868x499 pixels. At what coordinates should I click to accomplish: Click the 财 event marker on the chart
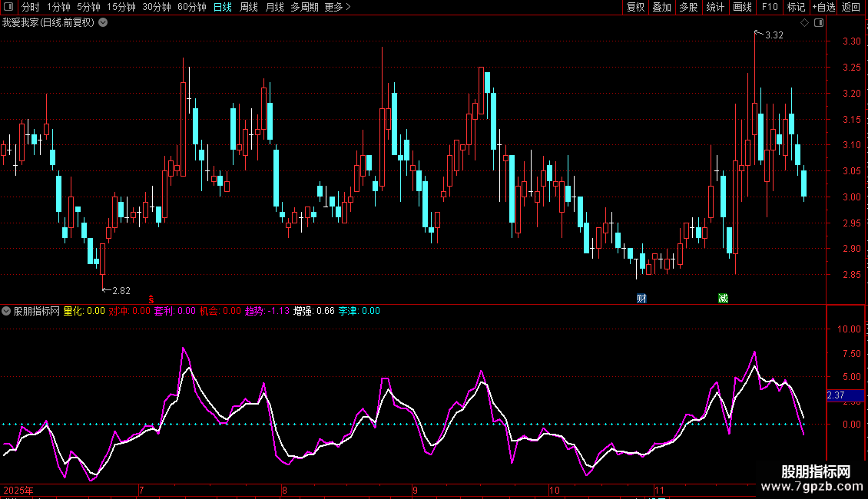641,298
